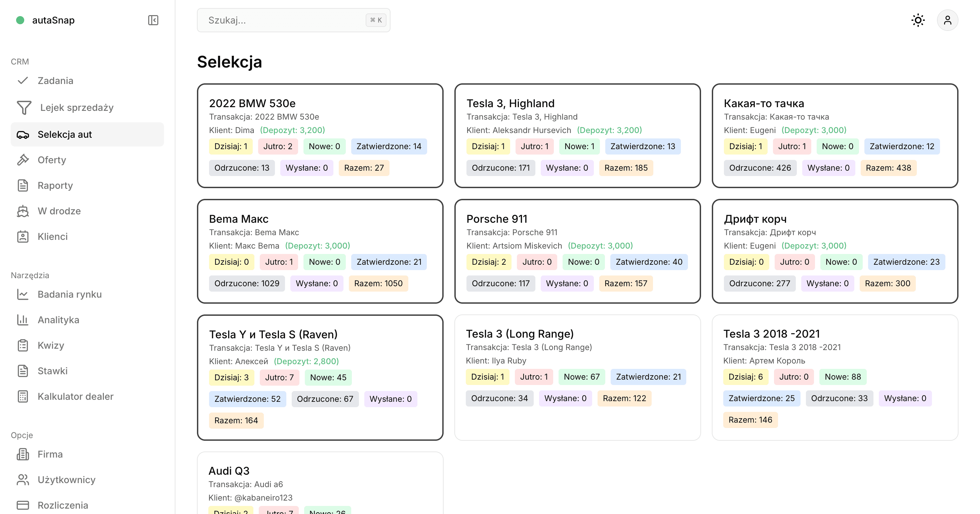The width and height of the screenshot is (980, 514).
Task: Open the Audi Q3 card
Action: pos(320,483)
